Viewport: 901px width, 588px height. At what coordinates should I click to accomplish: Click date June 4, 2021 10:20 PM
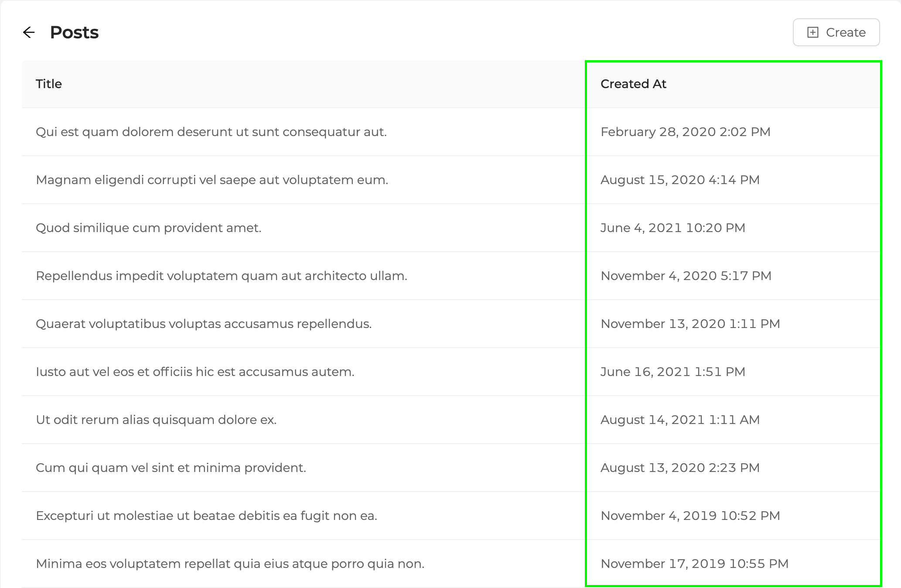[672, 228]
